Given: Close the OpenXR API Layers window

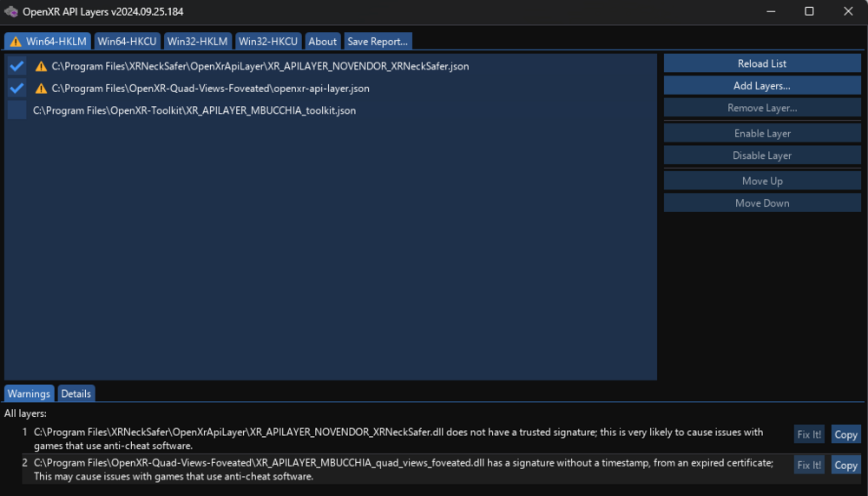Looking at the screenshot, I should click(x=848, y=11).
